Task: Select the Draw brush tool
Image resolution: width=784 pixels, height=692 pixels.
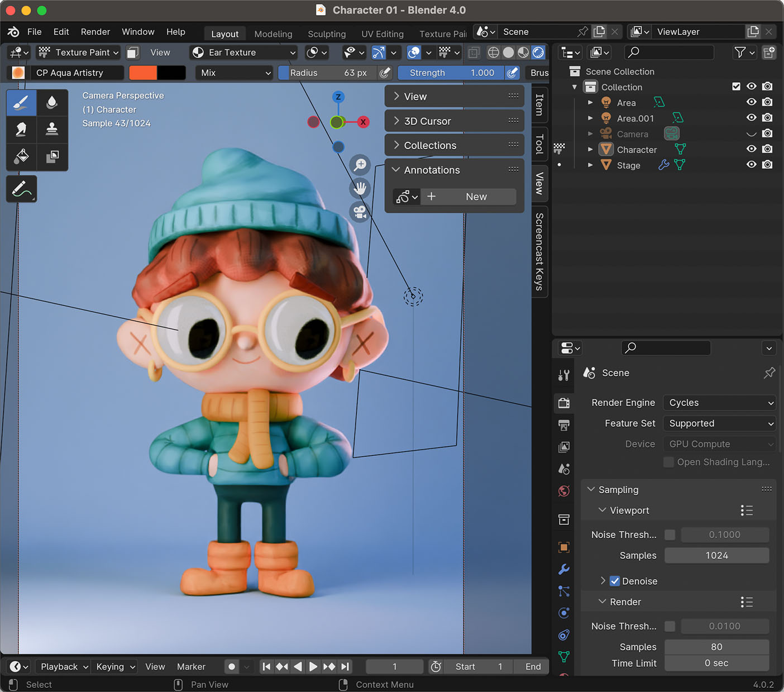Action: tap(21, 103)
